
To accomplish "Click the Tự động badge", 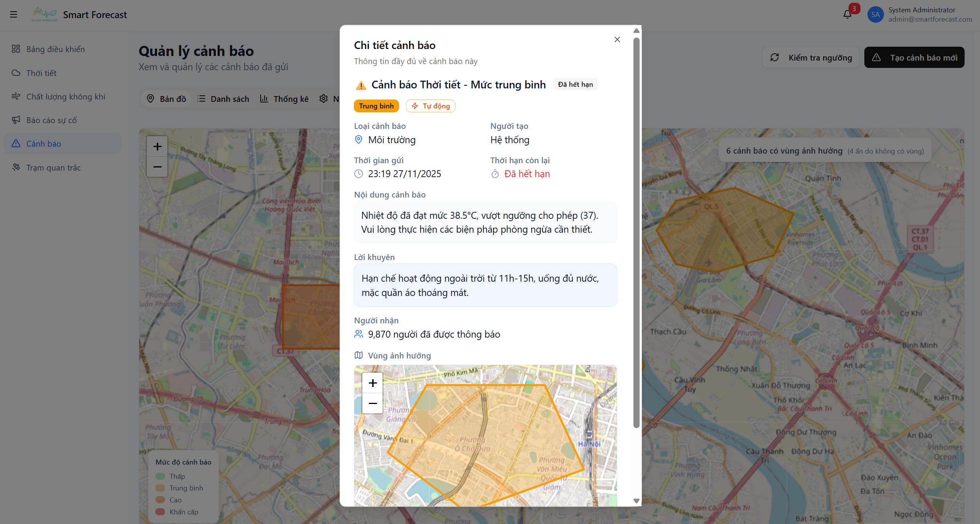I will [430, 106].
